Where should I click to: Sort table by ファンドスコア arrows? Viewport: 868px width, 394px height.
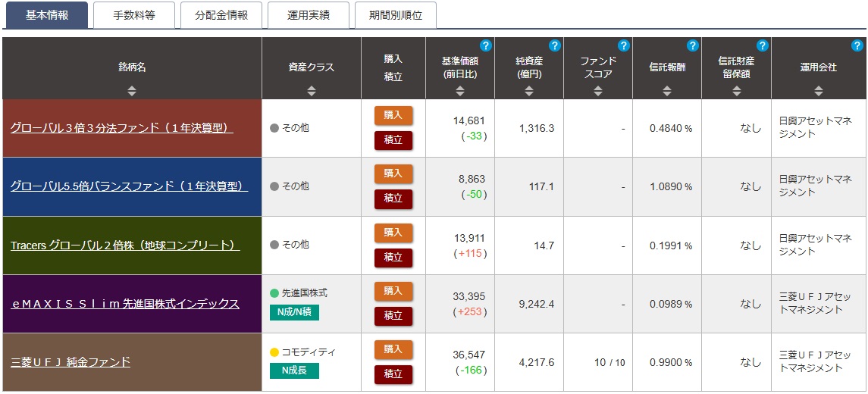[598, 91]
